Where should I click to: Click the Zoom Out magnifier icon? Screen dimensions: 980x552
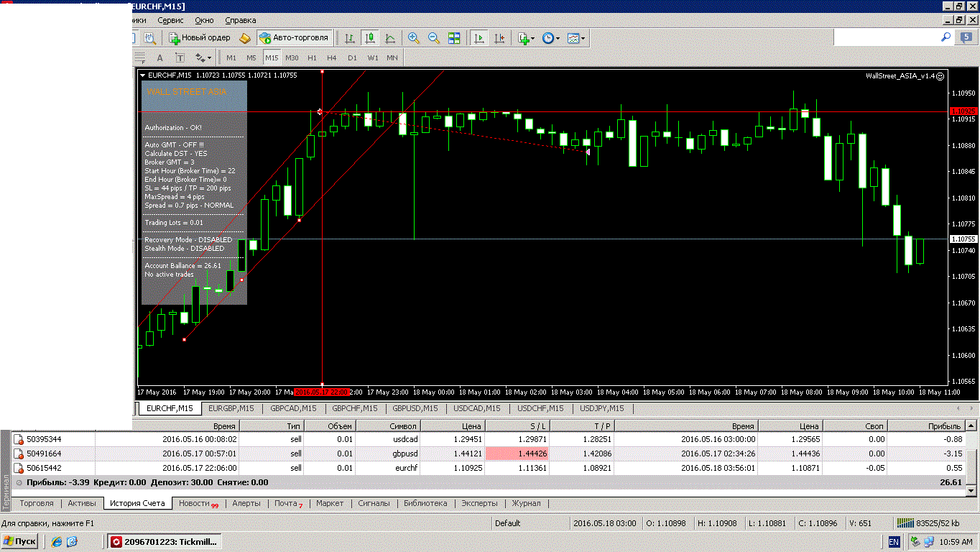tap(434, 38)
